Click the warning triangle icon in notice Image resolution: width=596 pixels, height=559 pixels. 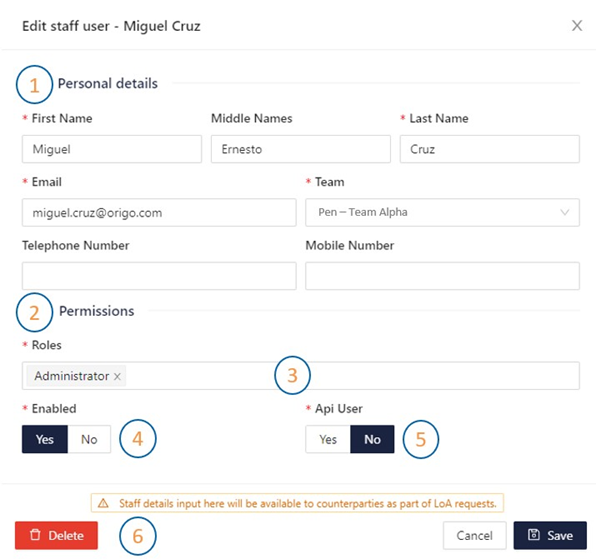pos(103,503)
